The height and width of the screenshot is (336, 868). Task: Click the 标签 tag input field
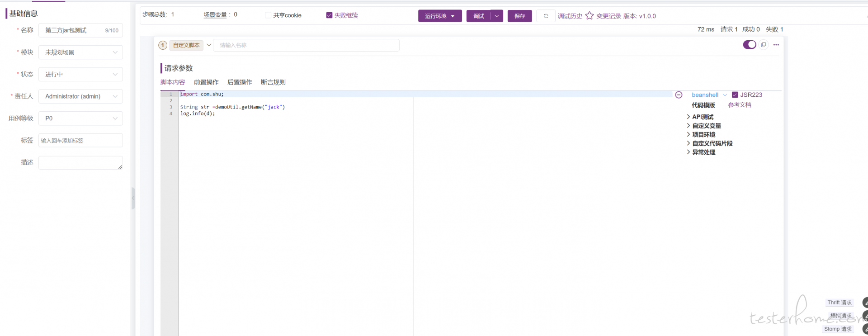(x=80, y=141)
